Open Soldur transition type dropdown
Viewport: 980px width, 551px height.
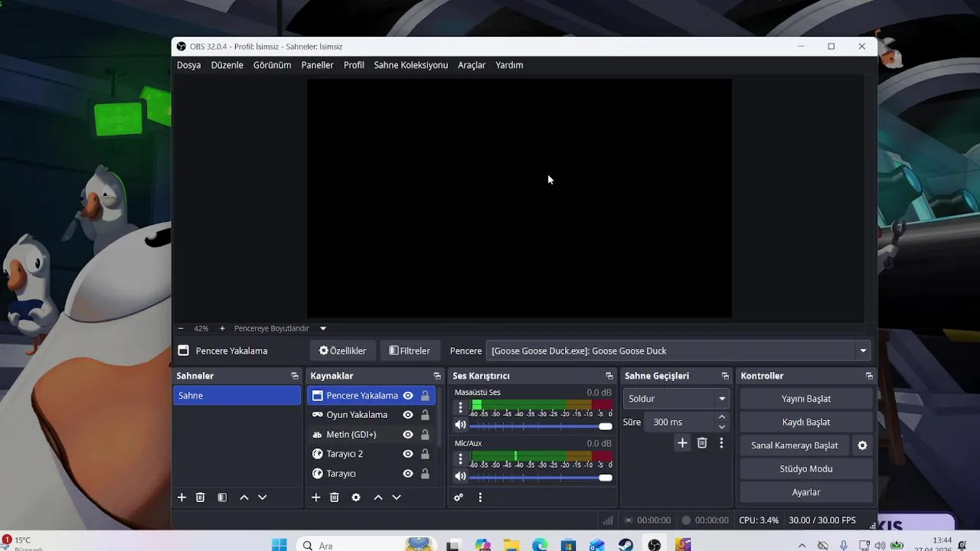click(676, 399)
